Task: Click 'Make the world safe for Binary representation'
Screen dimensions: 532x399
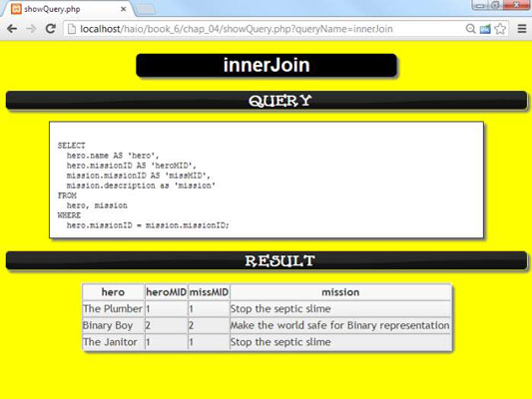Action: [339, 325]
